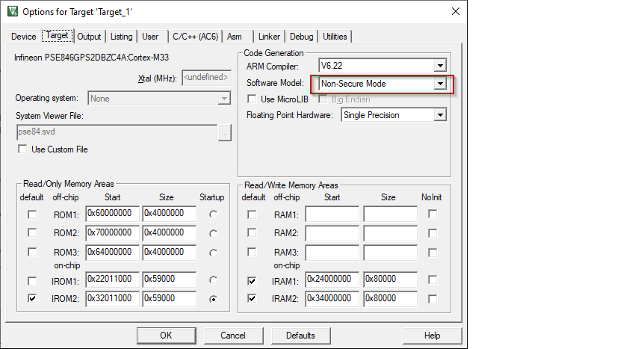This screenshot has width=644, height=349.
Task: Switch to the Debug tab
Action: [301, 37]
